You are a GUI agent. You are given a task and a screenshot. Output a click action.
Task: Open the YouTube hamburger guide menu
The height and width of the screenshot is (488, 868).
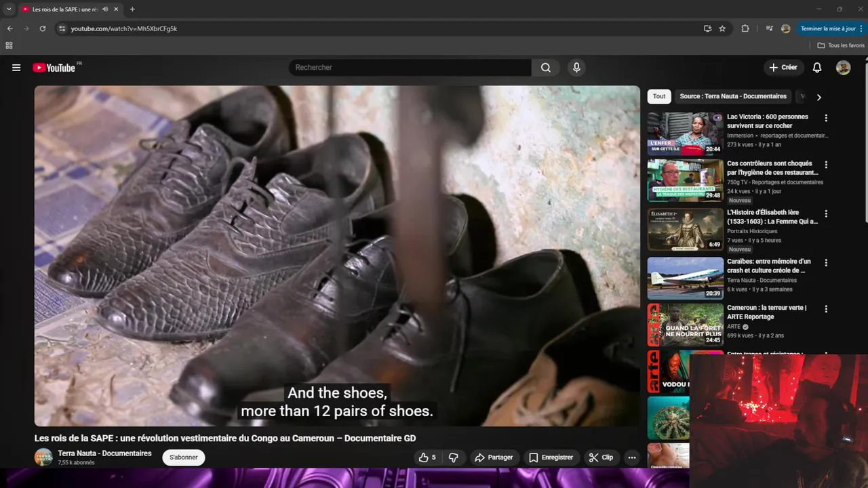coord(16,68)
